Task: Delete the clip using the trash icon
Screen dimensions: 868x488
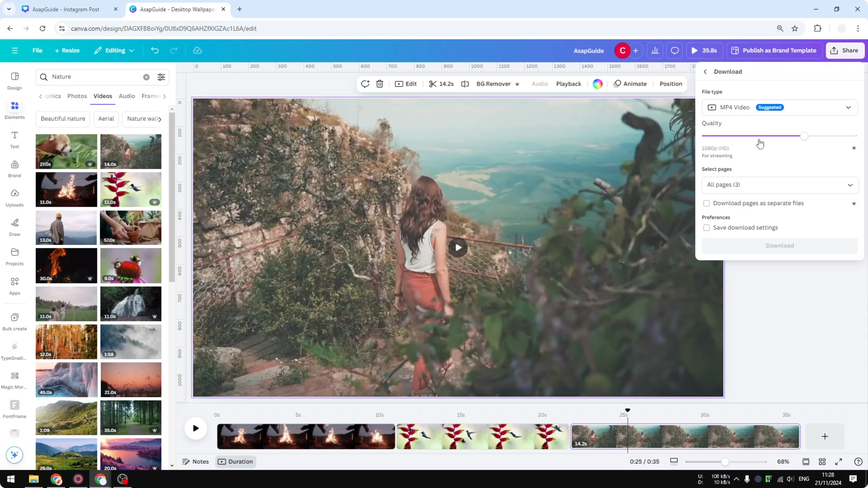Action: [x=380, y=84]
